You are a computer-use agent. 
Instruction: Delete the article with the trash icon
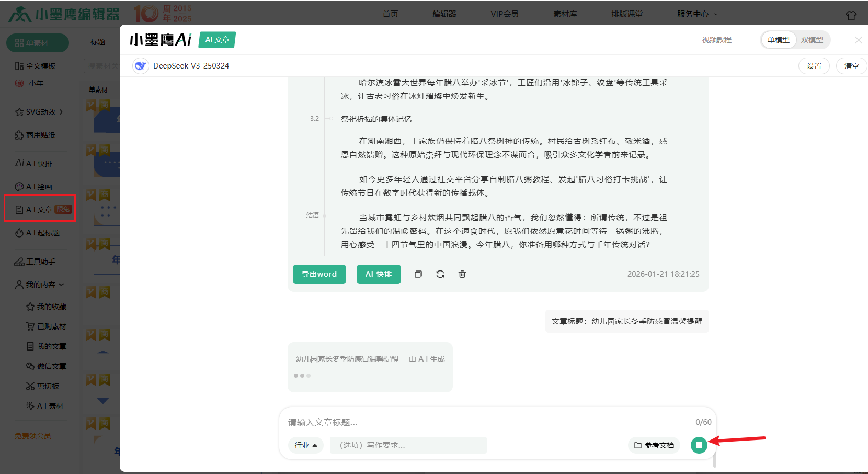462,274
